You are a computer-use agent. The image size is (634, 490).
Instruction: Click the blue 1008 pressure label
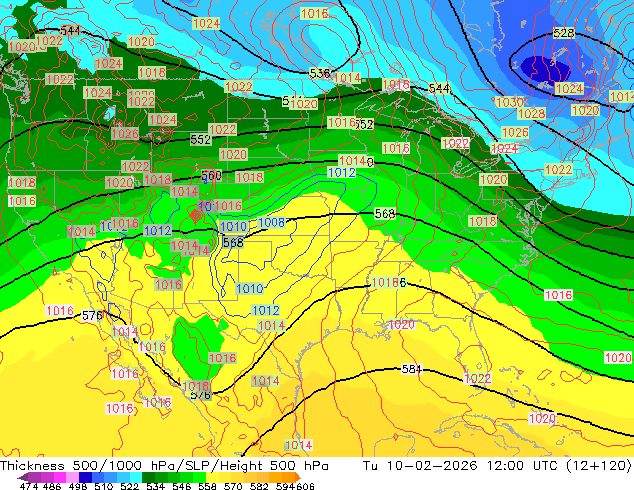(272, 222)
